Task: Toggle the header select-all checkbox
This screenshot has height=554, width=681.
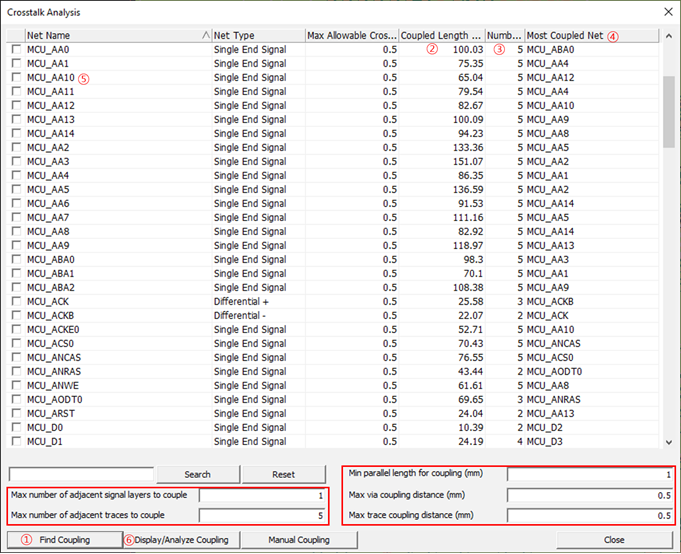Action: coord(15,35)
